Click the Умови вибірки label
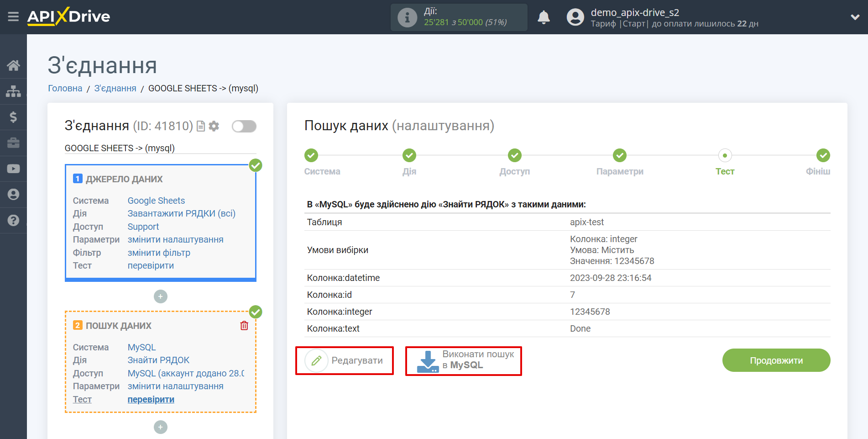This screenshot has width=868, height=439. 338,250
